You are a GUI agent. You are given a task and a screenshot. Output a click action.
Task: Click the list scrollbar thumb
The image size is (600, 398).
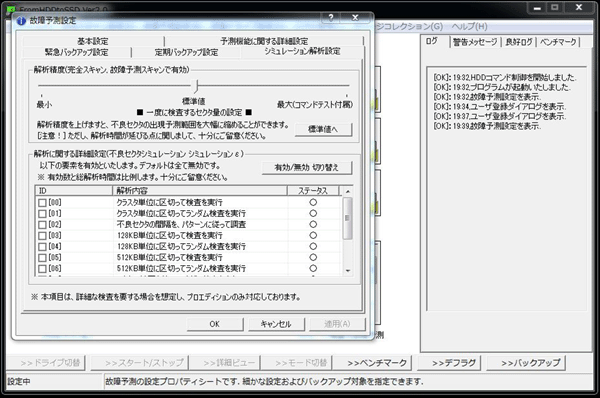(x=347, y=219)
